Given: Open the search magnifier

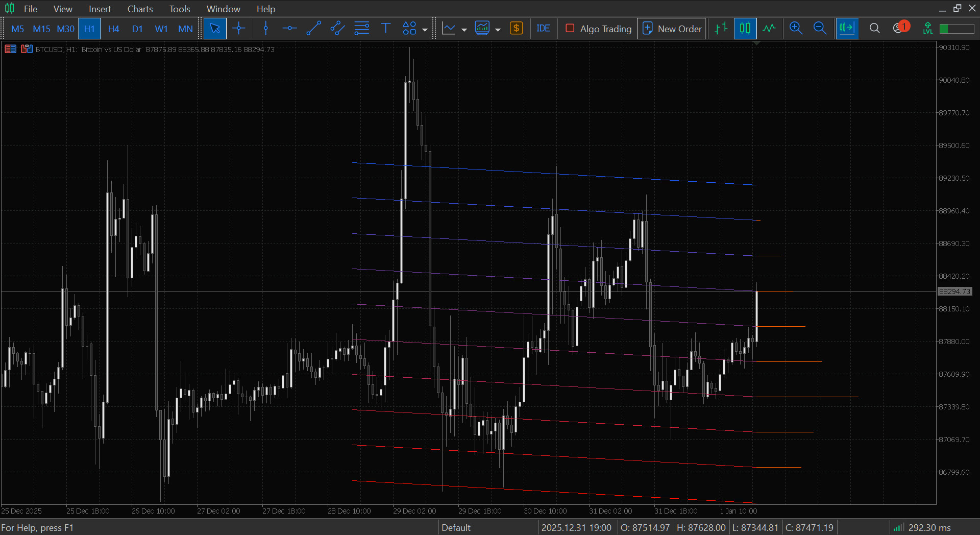Looking at the screenshot, I should [874, 29].
